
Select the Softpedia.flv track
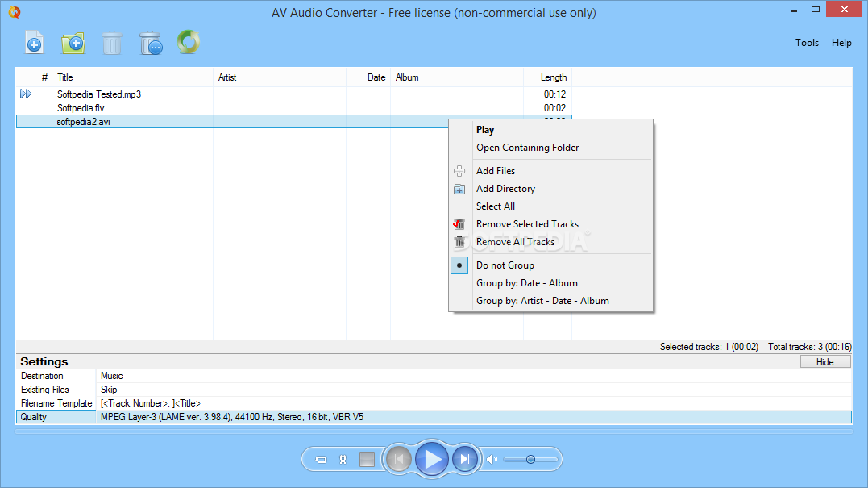(81, 108)
